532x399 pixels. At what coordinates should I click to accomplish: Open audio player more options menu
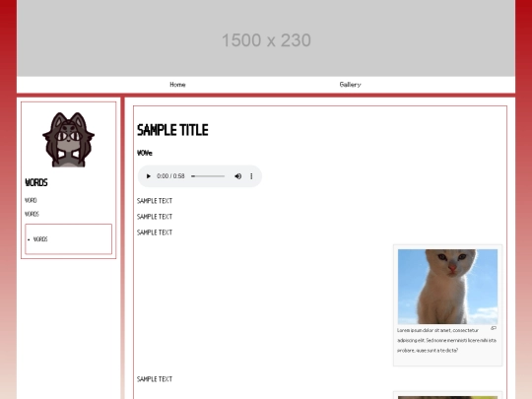[x=251, y=176]
